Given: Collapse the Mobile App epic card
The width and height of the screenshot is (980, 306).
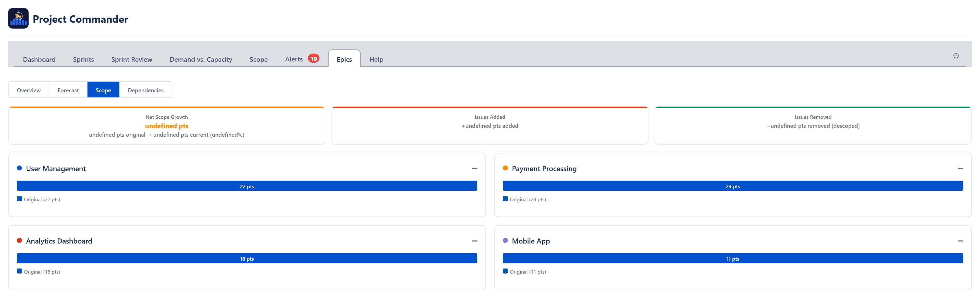Looking at the screenshot, I should pos(960,241).
